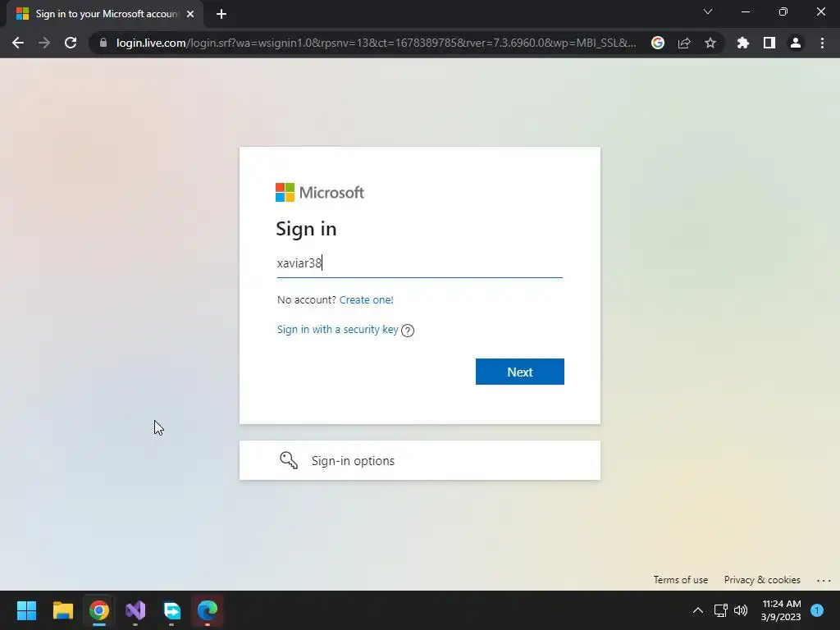840x630 pixels.
Task: Open security key help question mark
Action: [408, 331]
